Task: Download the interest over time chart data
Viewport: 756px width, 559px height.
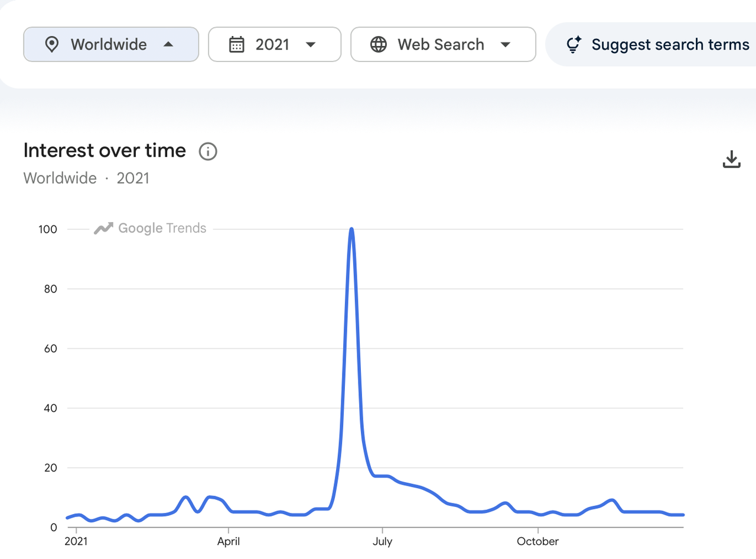Action: click(x=732, y=159)
